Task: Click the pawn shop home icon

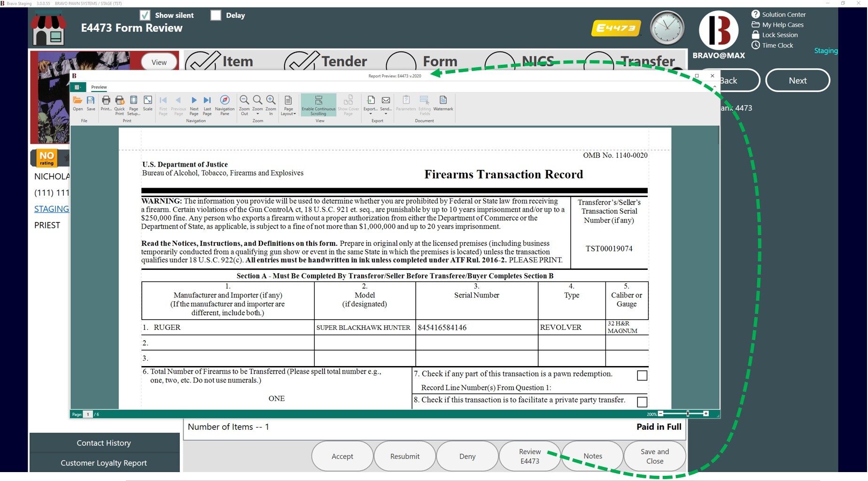Action: tap(48, 29)
